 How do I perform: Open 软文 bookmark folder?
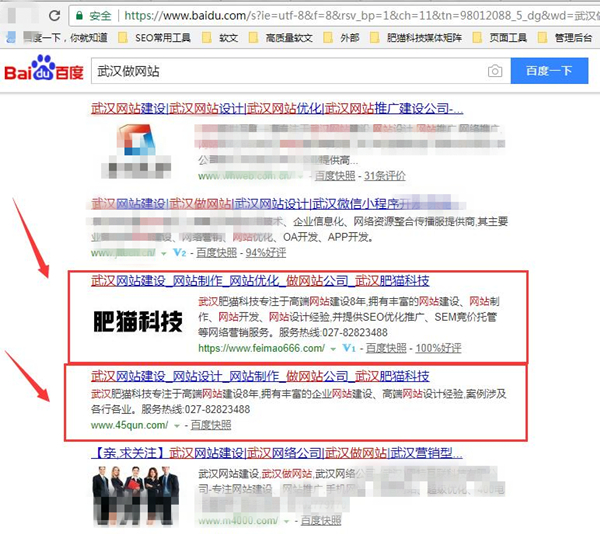(x=220, y=37)
